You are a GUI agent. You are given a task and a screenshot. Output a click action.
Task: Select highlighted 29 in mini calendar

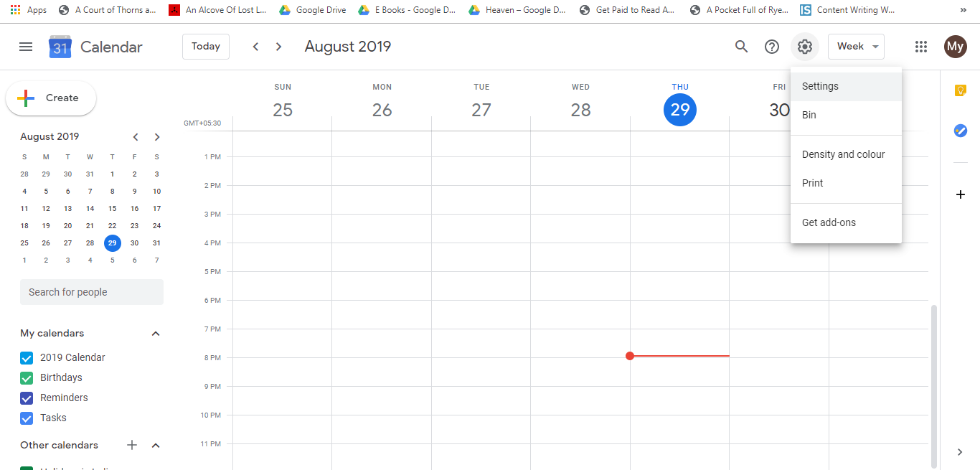pyautogui.click(x=112, y=243)
